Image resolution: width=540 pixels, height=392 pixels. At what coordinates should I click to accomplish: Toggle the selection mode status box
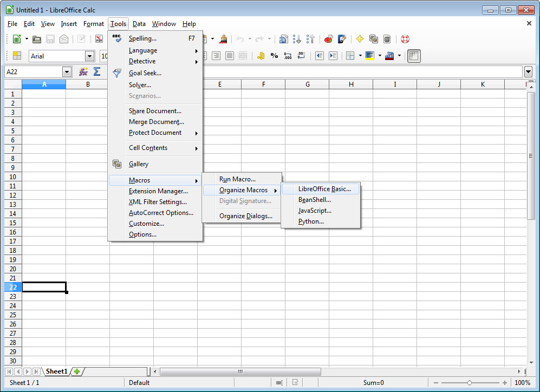[279, 382]
